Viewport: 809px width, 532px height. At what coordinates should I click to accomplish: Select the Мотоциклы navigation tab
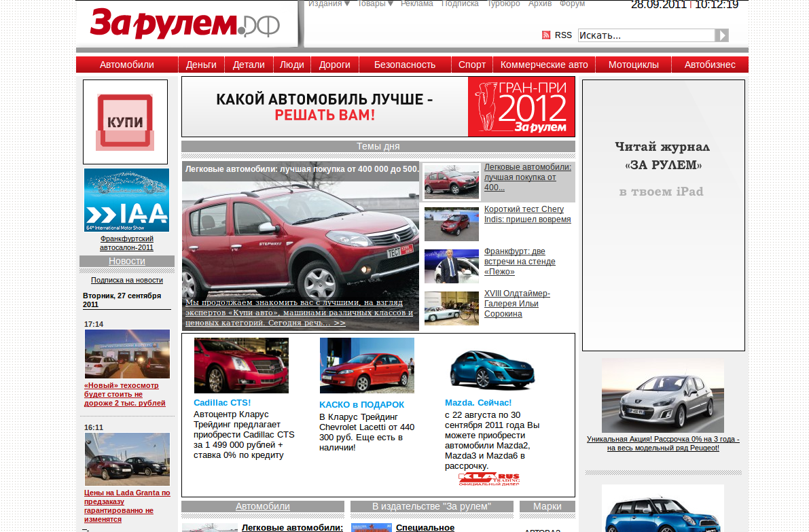[634, 65]
